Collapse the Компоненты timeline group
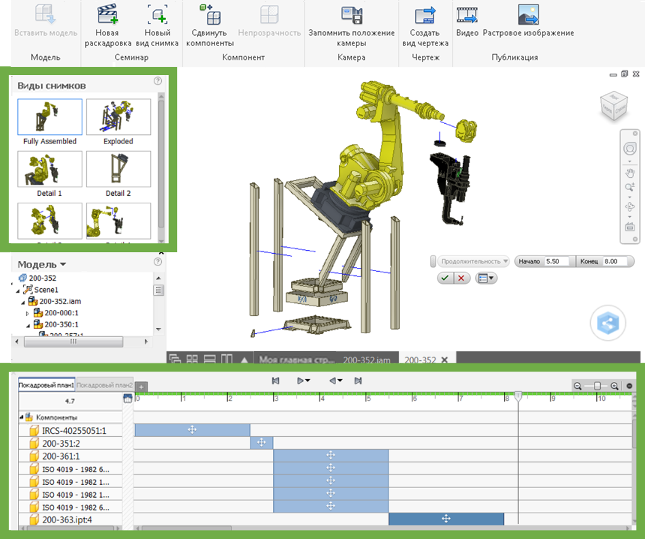 pyautogui.click(x=21, y=417)
